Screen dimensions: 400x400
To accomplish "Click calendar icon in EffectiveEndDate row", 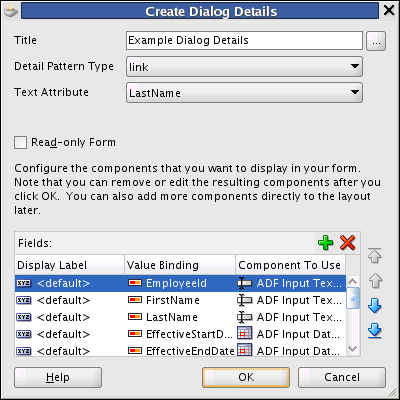I will (245, 350).
